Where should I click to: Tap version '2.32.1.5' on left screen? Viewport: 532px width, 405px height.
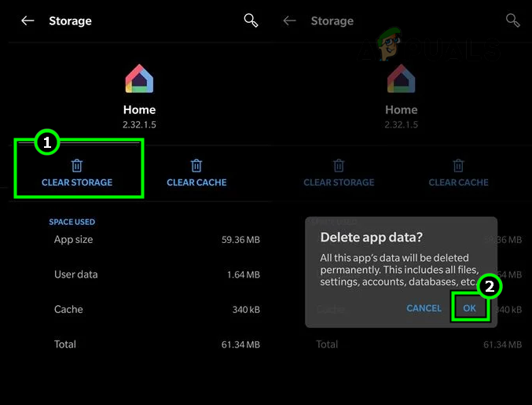(x=139, y=124)
